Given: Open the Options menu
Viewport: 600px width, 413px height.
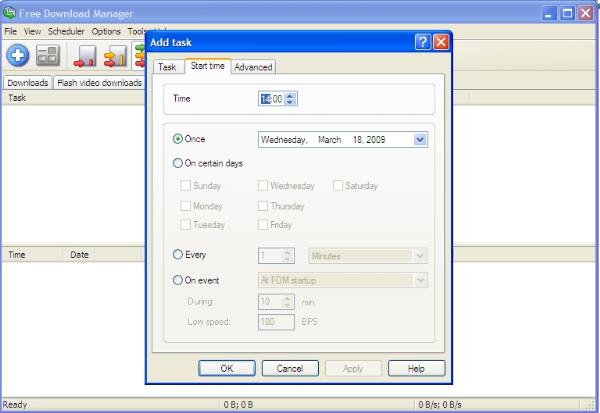Looking at the screenshot, I should click(x=106, y=31).
